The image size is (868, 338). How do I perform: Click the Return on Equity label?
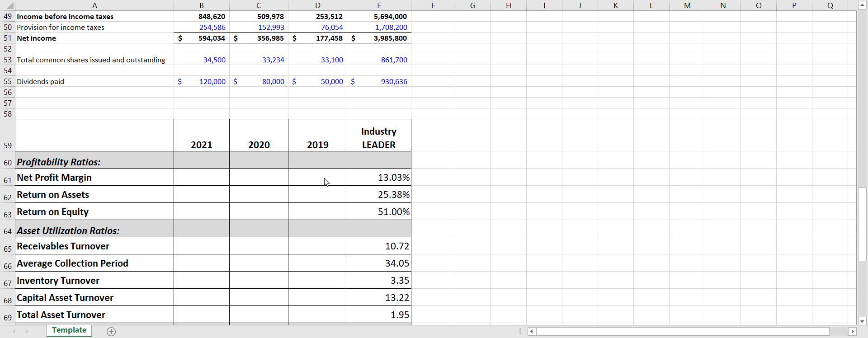(x=52, y=211)
